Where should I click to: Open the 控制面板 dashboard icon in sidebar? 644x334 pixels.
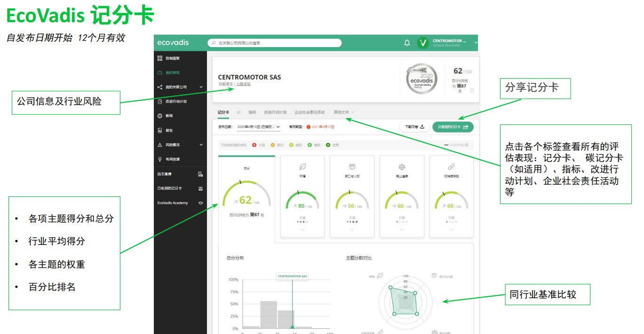[x=160, y=58]
